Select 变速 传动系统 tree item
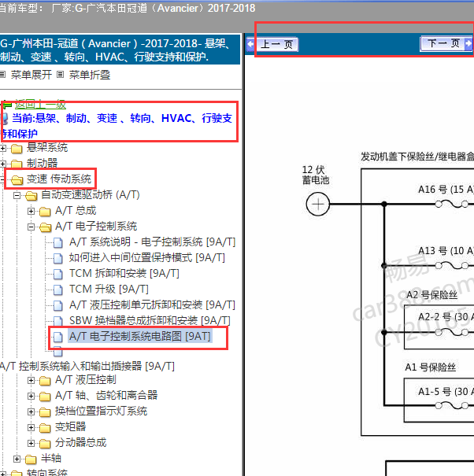This screenshot has height=476, width=474. [58, 179]
